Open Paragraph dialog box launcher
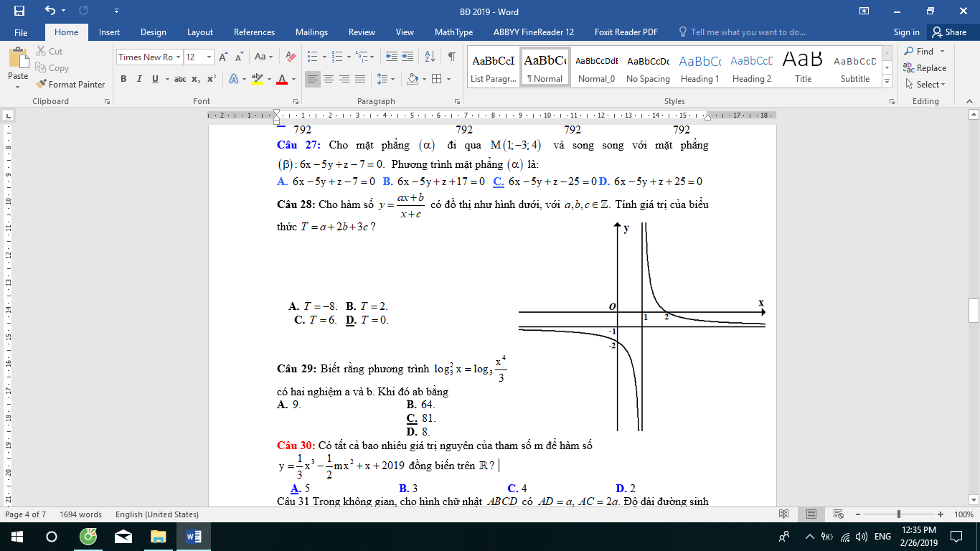 (x=457, y=101)
